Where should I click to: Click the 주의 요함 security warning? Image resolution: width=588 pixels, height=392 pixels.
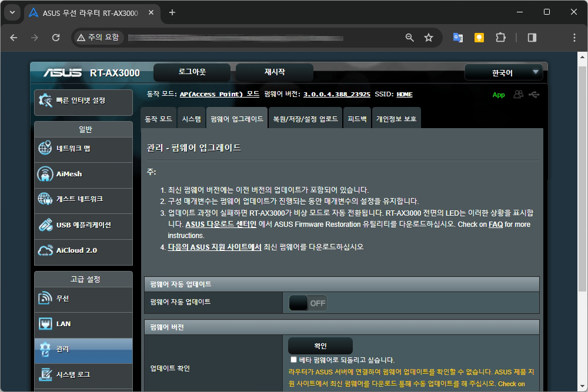pos(98,38)
